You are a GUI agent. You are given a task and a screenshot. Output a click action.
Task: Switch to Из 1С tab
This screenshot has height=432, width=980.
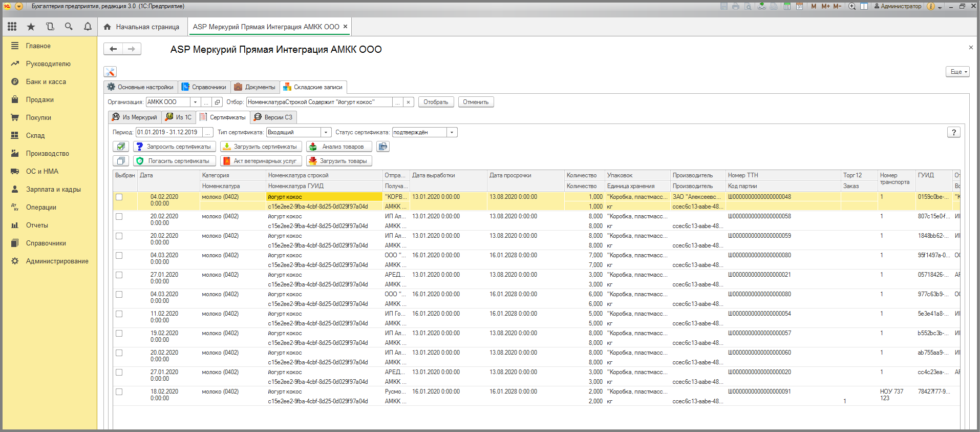(x=179, y=117)
